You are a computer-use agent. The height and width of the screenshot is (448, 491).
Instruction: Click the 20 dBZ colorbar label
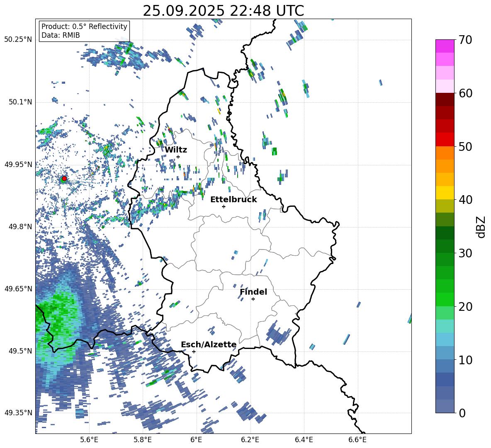465,307
